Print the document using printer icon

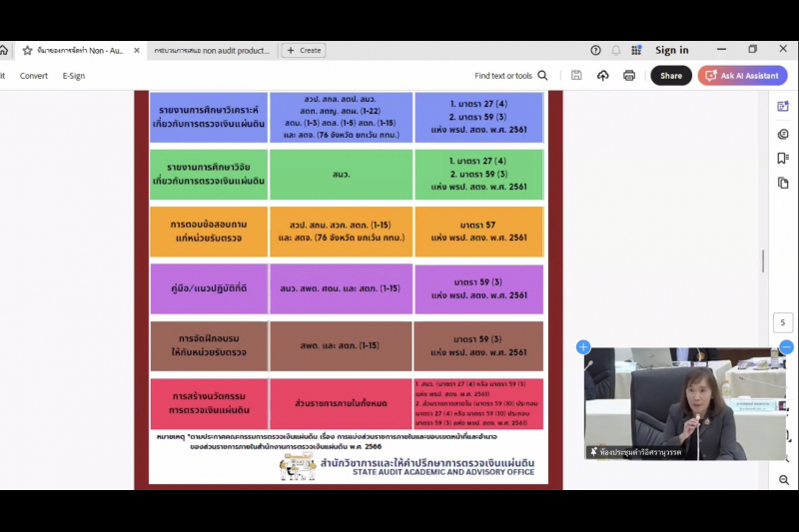629,76
